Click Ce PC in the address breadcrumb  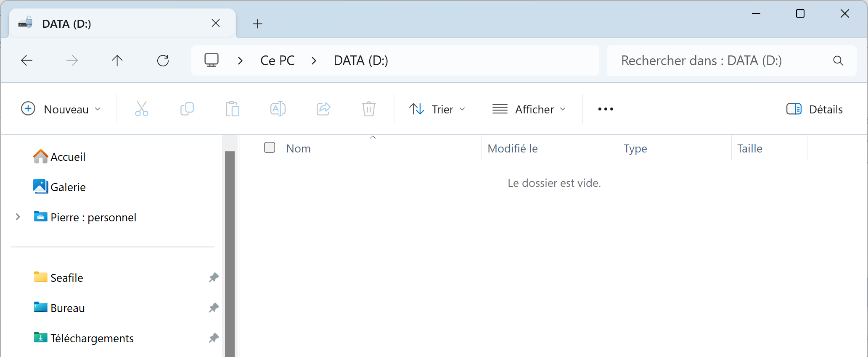pyautogui.click(x=278, y=60)
